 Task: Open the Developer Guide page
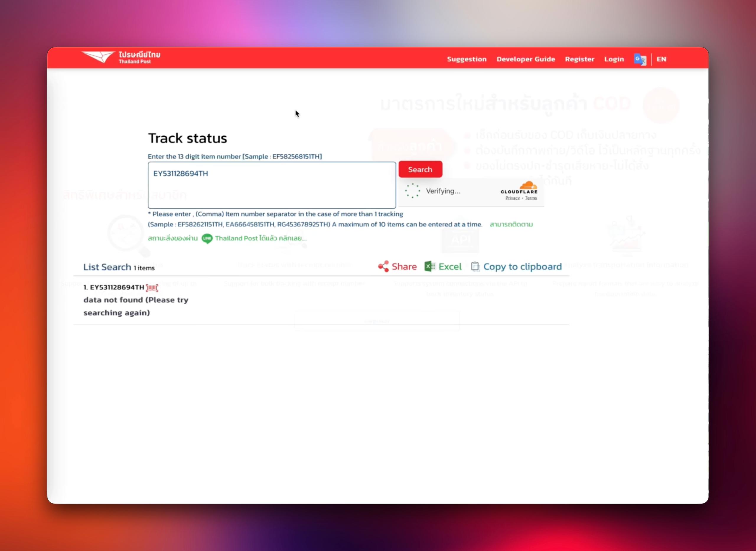pos(526,59)
